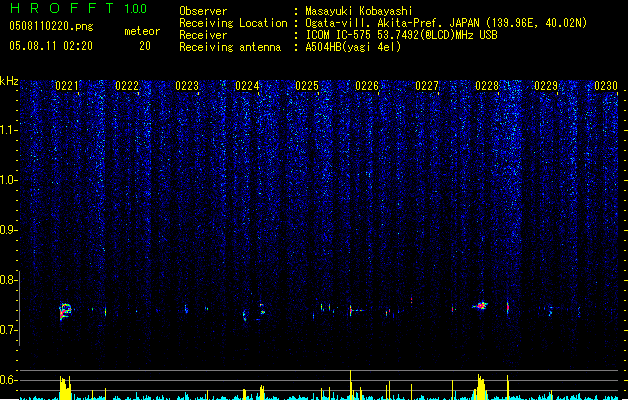Click the 0228 time marker
Viewport: 629px width, 400px height.
pos(487,86)
